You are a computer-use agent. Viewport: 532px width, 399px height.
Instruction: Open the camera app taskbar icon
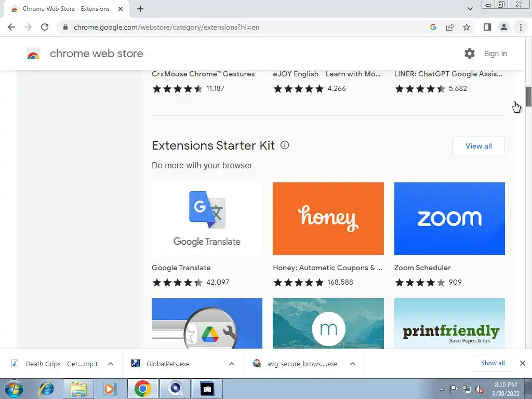tap(207, 389)
